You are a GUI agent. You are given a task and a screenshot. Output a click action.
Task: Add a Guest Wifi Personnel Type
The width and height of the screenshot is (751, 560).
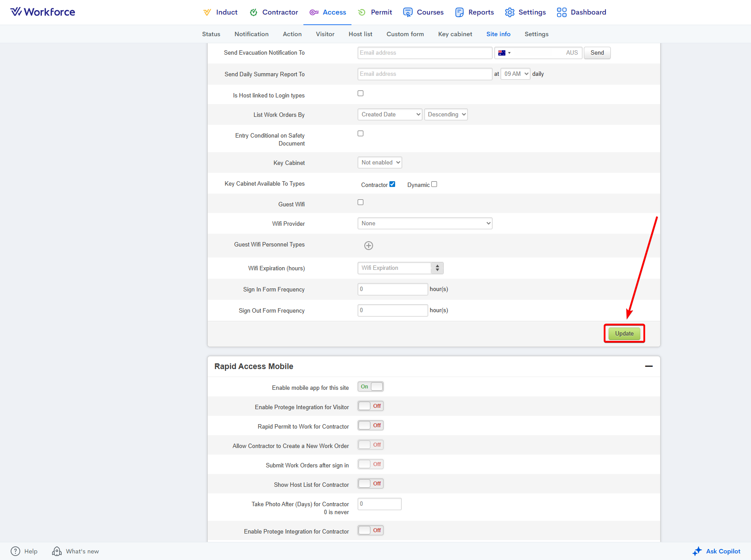(369, 246)
